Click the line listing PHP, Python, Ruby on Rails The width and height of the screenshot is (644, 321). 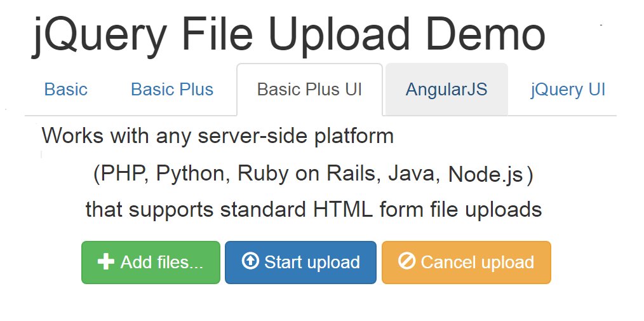(x=313, y=174)
